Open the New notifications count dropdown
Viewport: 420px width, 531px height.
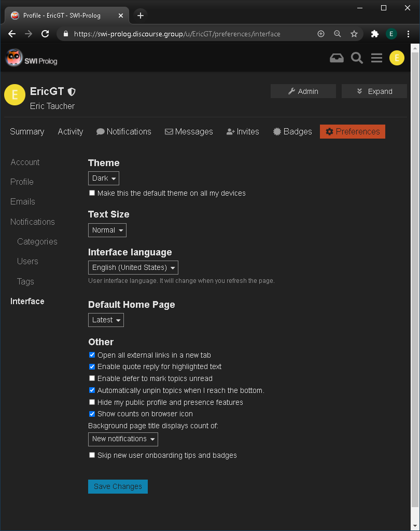pos(123,439)
